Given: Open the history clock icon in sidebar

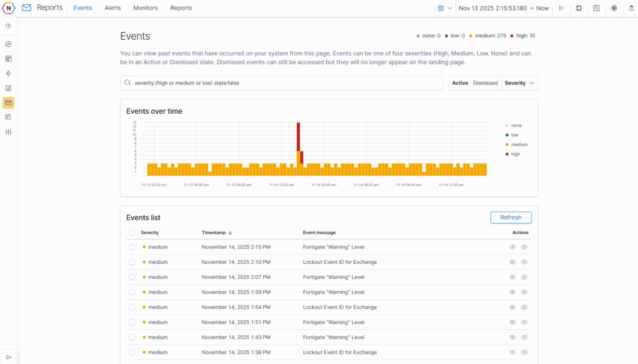Looking at the screenshot, I should tap(8, 26).
